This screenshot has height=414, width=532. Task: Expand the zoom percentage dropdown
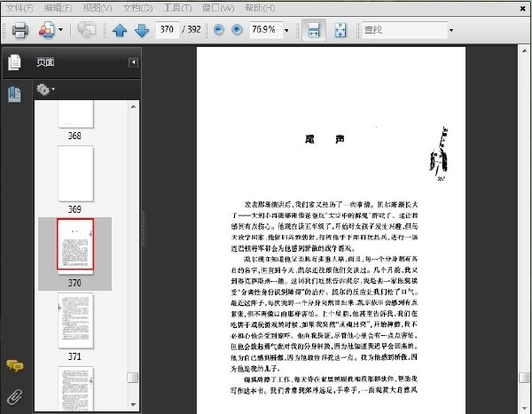point(286,30)
